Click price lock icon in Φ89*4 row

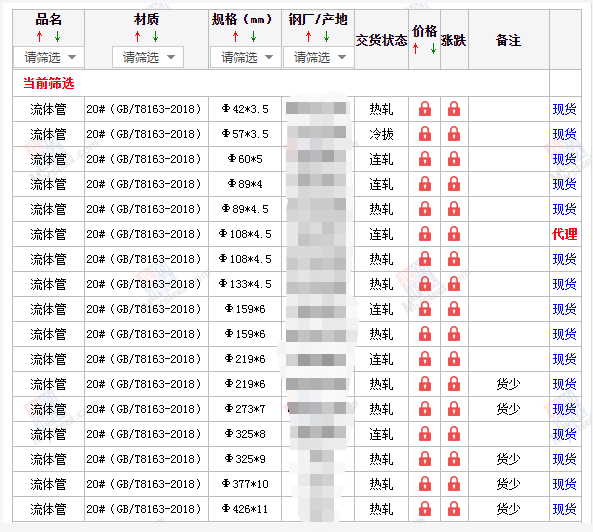425,184
